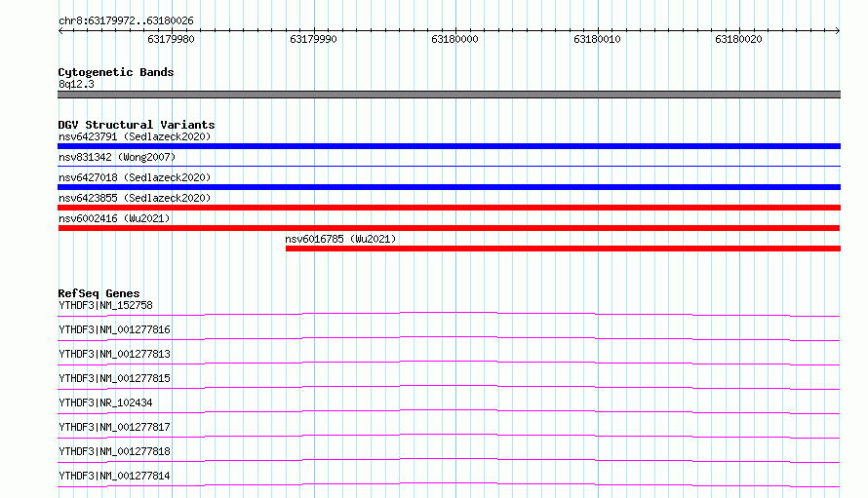
Task: Click the right arrow of the ruler
Action: 838,31
